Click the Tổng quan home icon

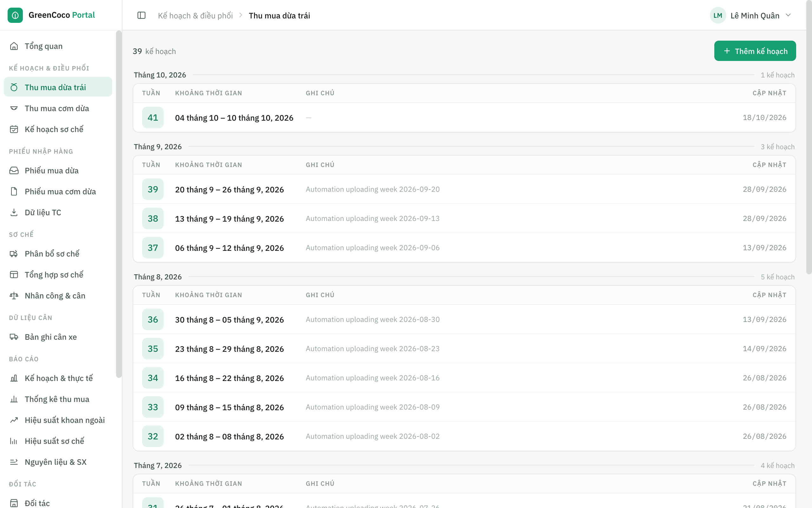point(14,46)
